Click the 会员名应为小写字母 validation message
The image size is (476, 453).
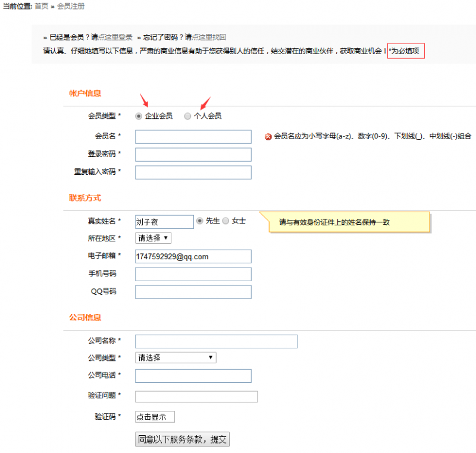372,136
